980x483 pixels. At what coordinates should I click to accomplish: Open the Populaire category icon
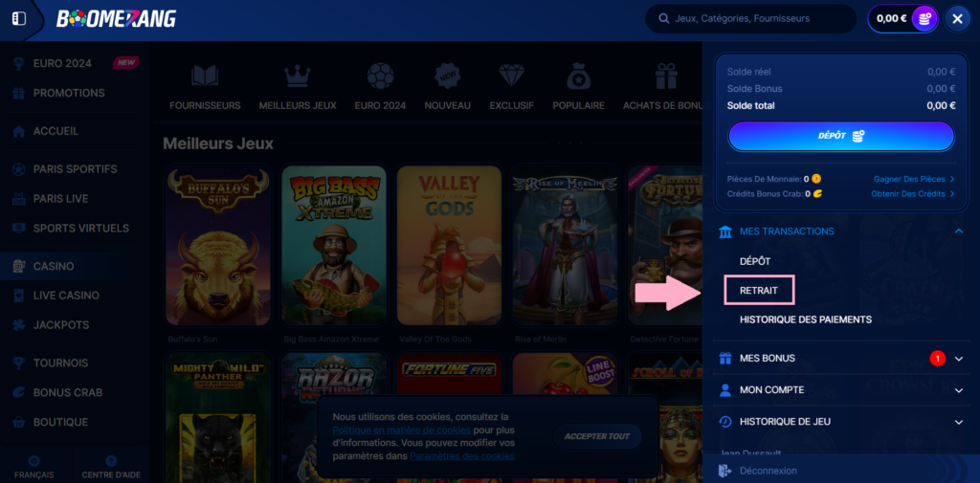click(578, 77)
